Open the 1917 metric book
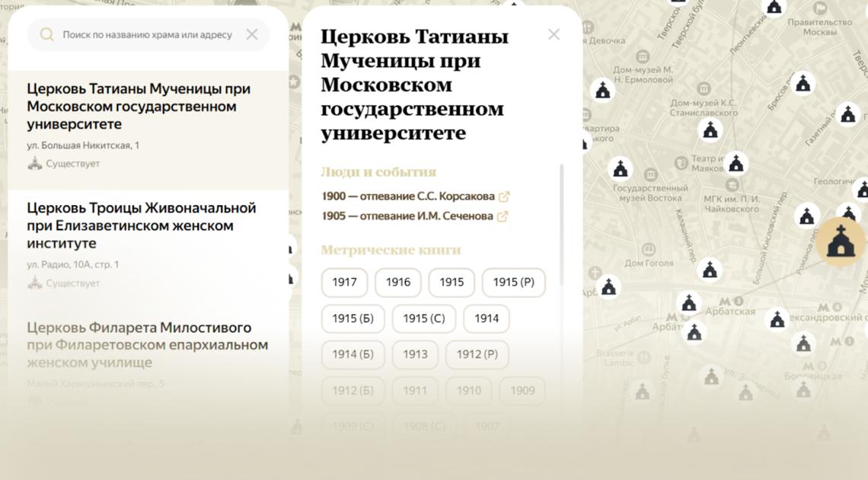The image size is (868, 480). [x=344, y=282]
